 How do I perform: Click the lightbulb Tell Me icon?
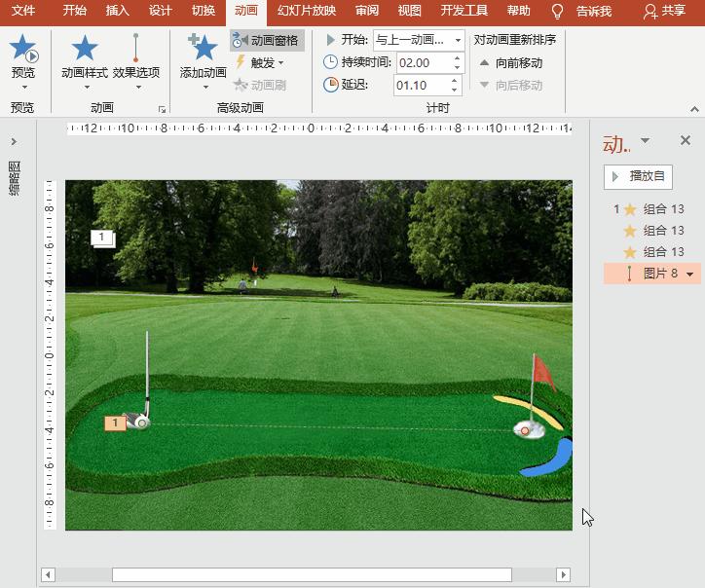558,12
